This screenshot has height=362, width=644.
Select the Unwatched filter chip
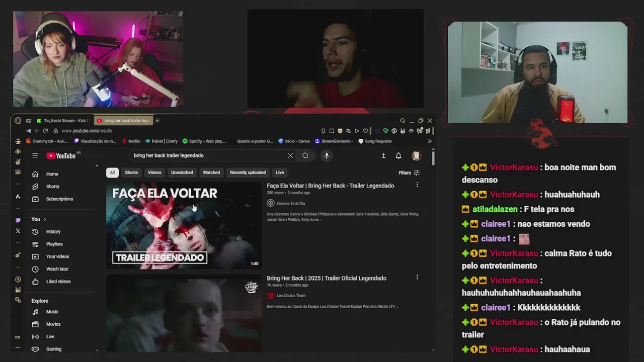(x=182, y=172)
